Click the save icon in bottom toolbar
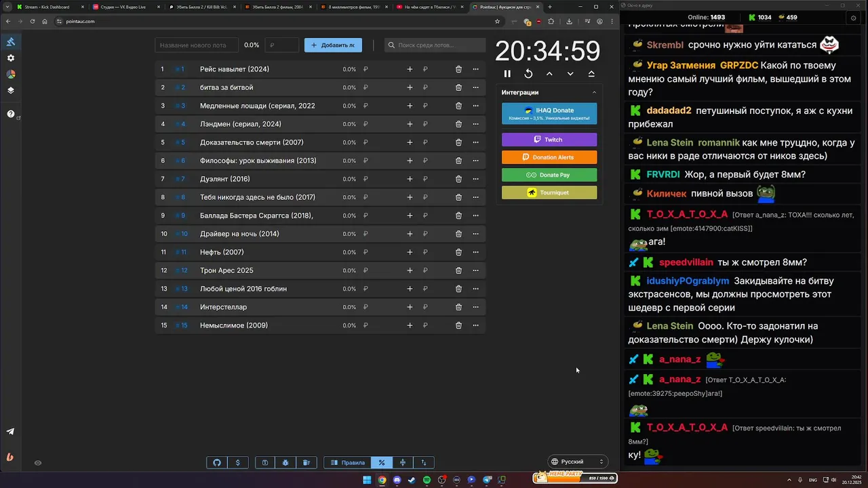 pos(265,463)
